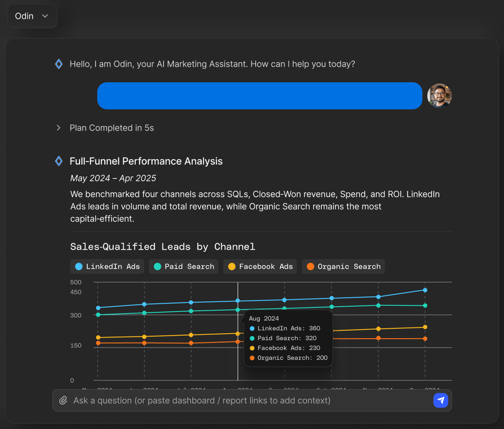Toggle the LinkedIn Ads legend item

[107, 267]
